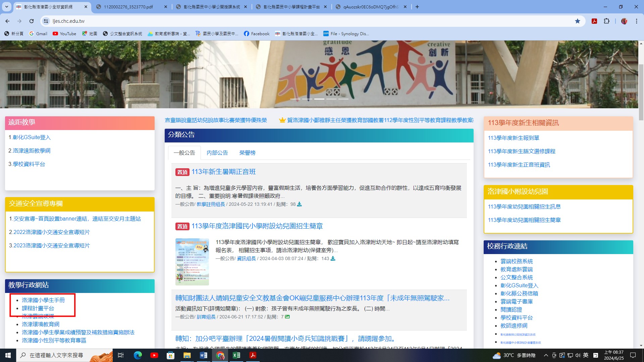
Task: Click the 教學註冊組長 author link
Action: [x=211, y=204]
